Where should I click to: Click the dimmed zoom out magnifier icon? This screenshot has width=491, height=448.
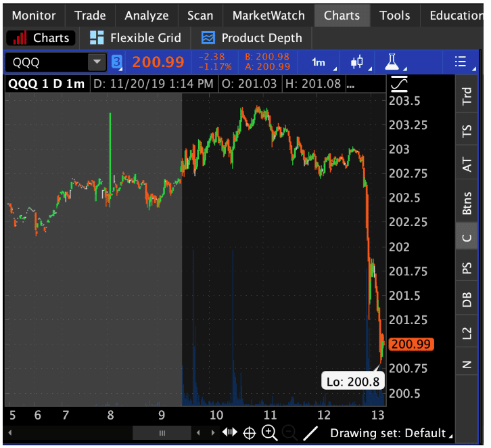pos(290,433)
